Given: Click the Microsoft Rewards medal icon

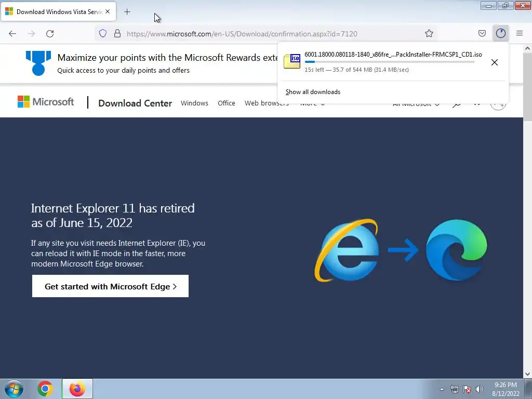Looking at the screenshot, I should [38, 63].
